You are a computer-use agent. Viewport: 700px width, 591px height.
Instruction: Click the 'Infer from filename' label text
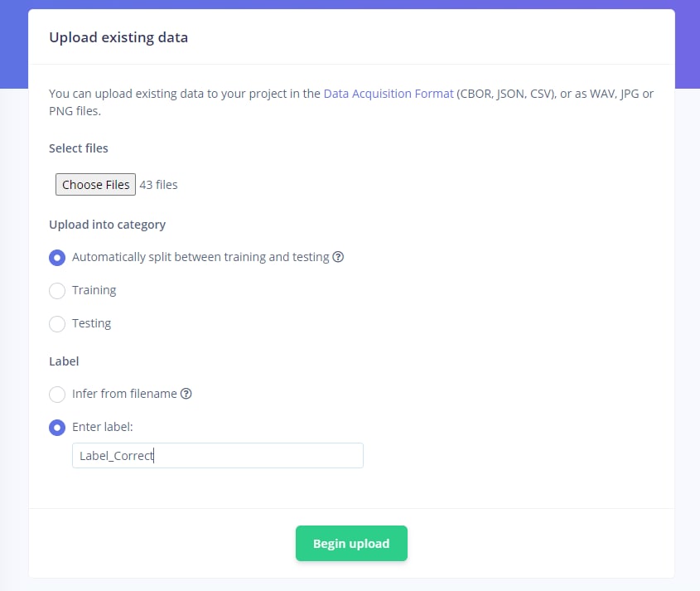[x=124, y=394]
